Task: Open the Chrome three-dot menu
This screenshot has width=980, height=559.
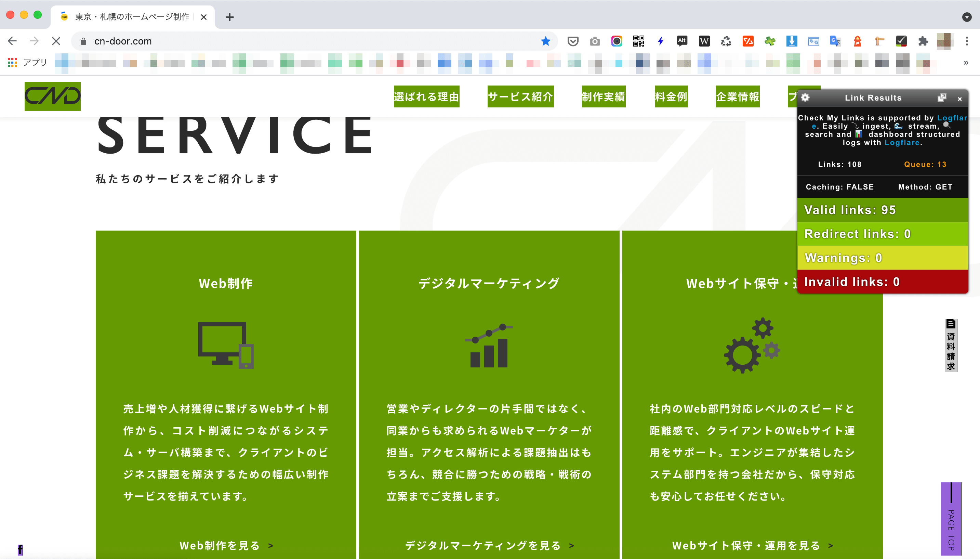Action: pyautogui.click(x=967, y=41)
